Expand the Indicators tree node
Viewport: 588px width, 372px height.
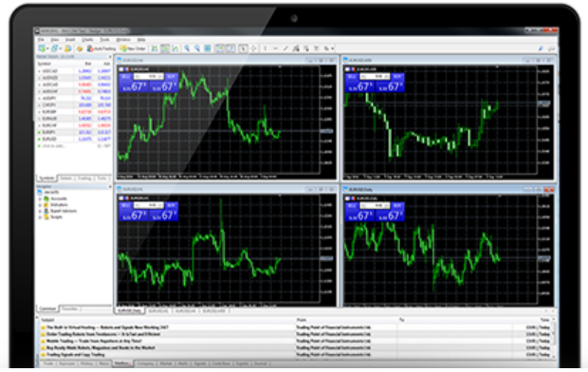(40, 205)
